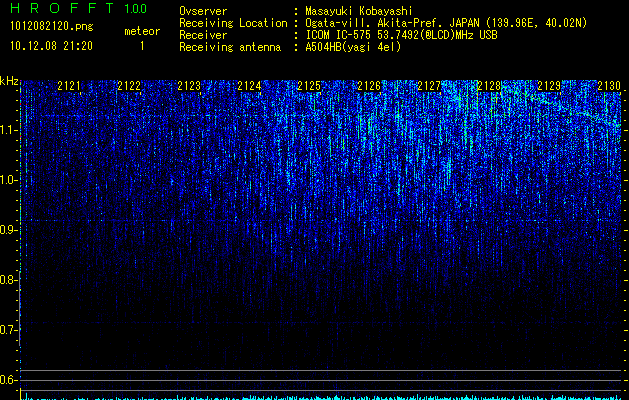Select the filename 1012082120.png

pyautogui.click(x=52, y=26)
